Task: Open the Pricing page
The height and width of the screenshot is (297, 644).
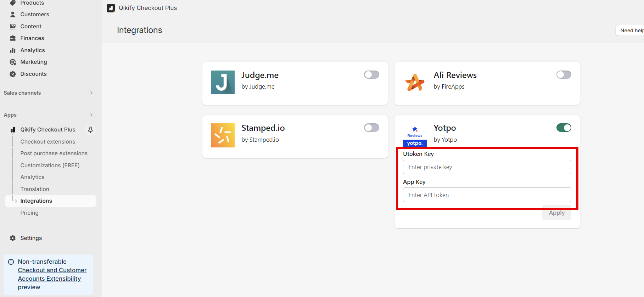Action: pyautogui.click(x=29, y=213)
